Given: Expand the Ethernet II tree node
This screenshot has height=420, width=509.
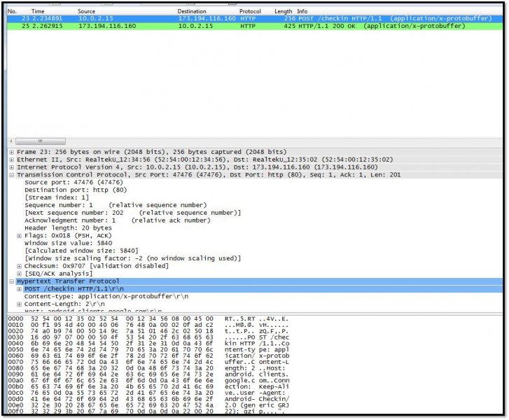Looking at the screenshot, I should [12, 160].
